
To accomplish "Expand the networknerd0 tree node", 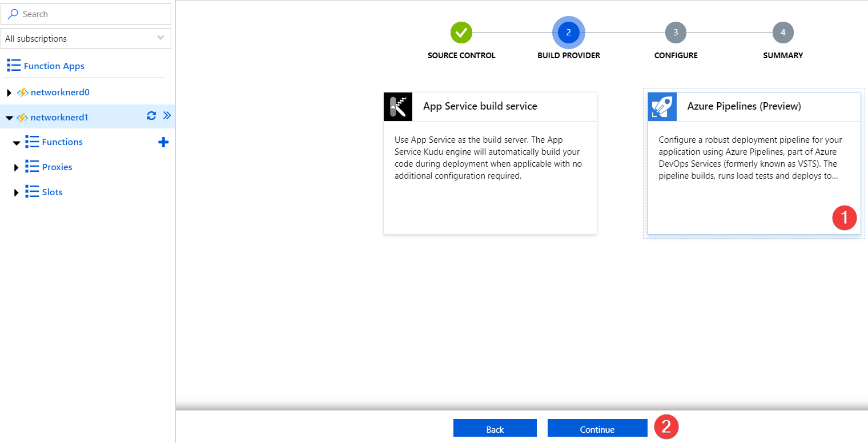I will [x=9, y=92].
